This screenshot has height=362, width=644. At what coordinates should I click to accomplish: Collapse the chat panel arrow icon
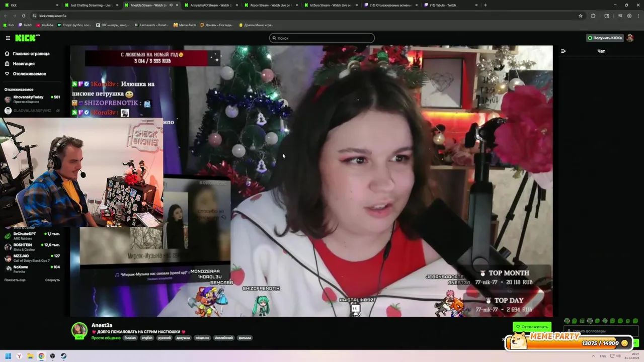point(563,51)
